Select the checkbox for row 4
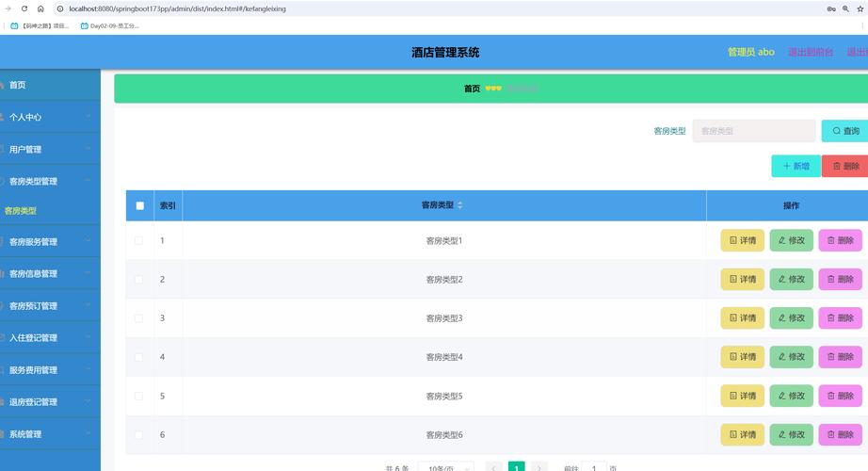 click(x=139, y=357)
